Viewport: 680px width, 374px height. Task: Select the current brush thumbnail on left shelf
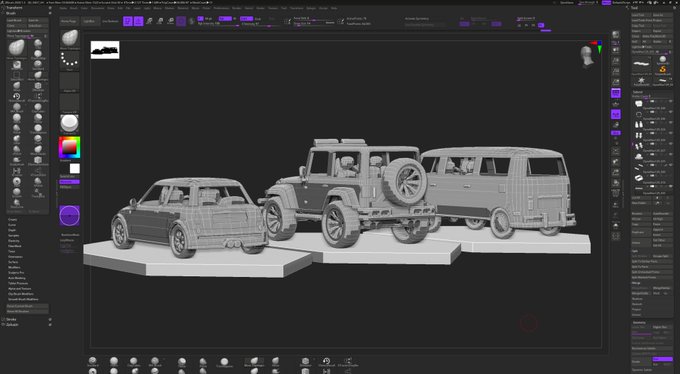coord(69,38)
